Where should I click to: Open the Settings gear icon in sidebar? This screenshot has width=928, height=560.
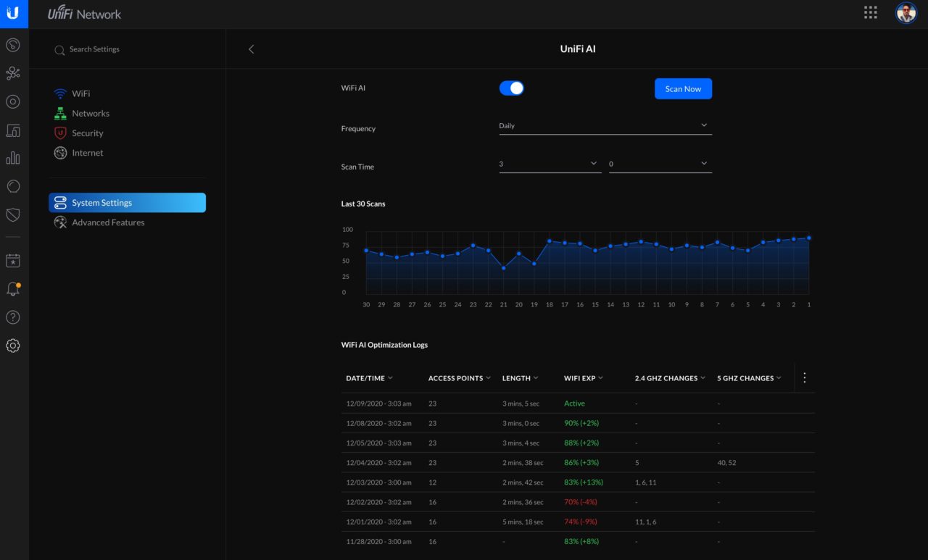coord(13,346)
